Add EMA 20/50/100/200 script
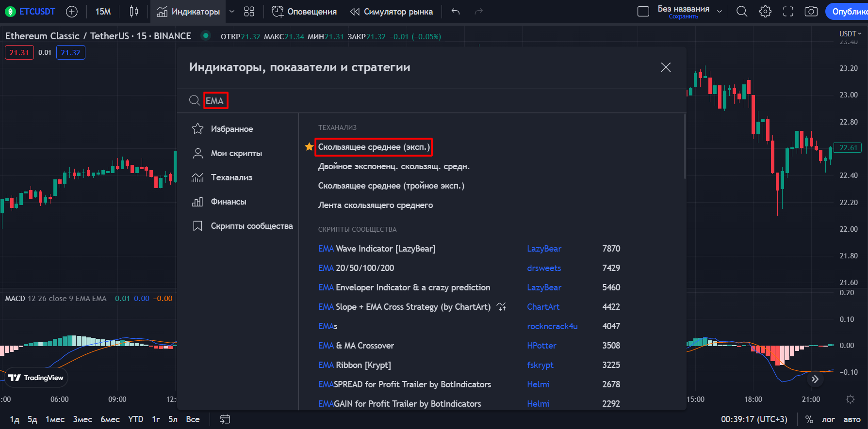Screen dimensions: 868x429 (356, 268)
